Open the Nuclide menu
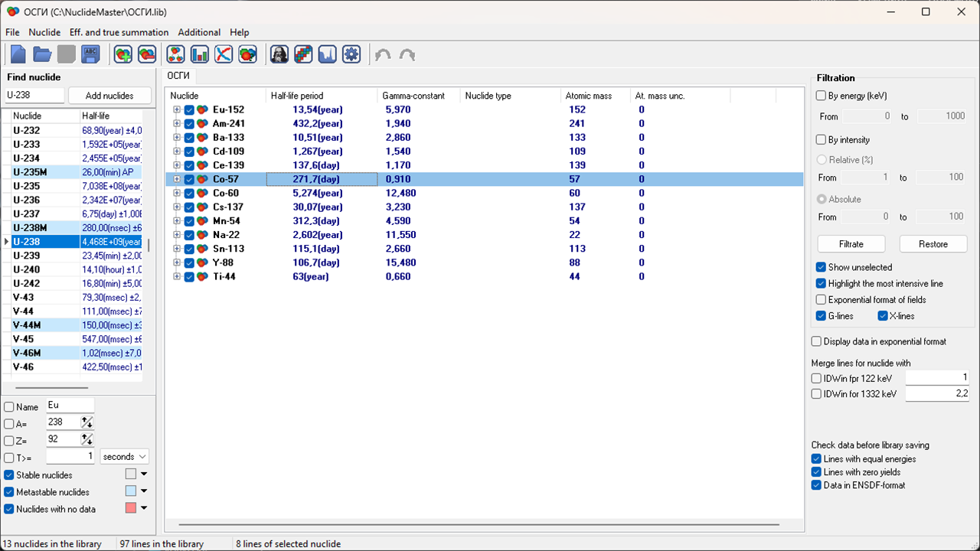The image size is (980, 551). pos(44,32)
